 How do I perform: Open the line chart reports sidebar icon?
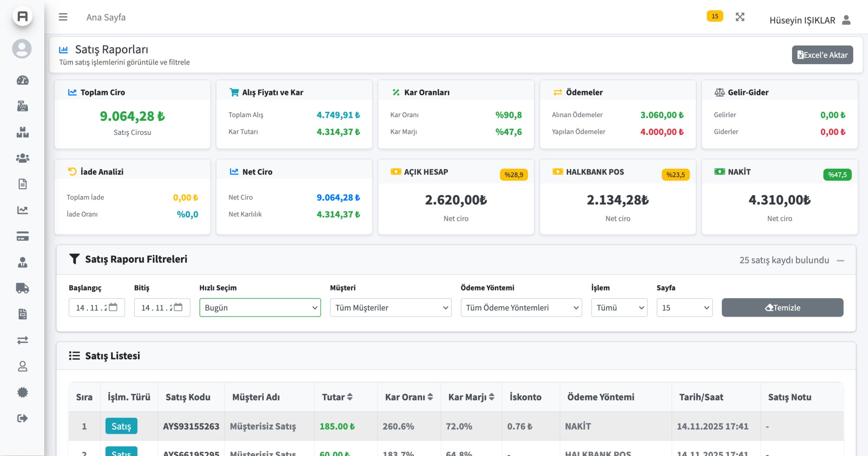(23, 210)
